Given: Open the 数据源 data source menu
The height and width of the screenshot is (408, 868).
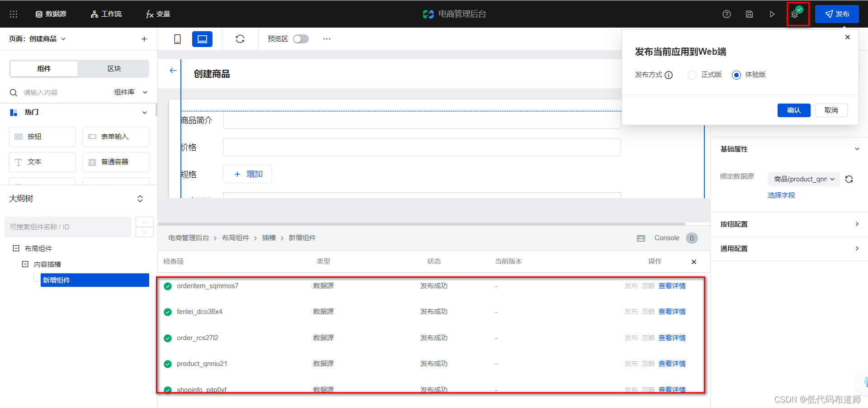Looking at the screenshot, I should point(51,14).
